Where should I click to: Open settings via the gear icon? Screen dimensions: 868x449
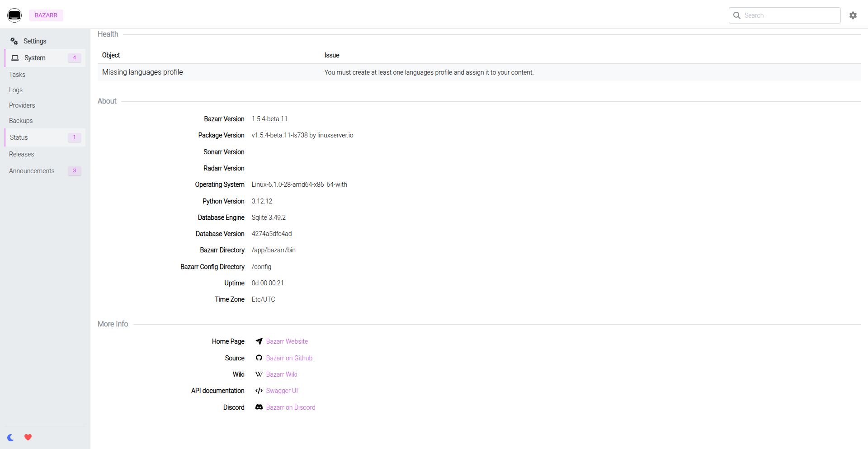click(854, 15)
